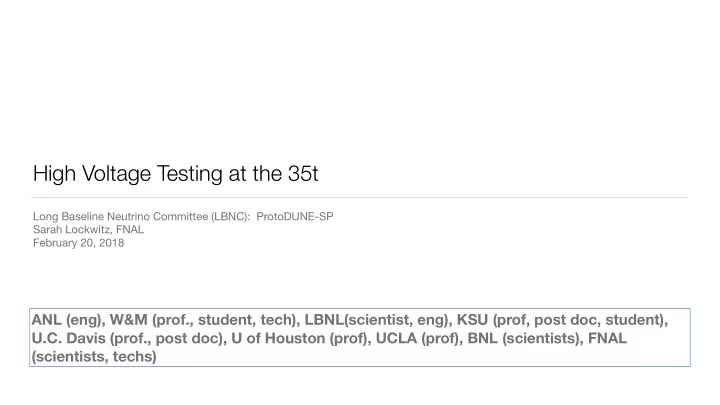Click LBNL(scientist, eng) in the text box
The height and width of the screenshot is (405, 720).
click(x=377, y=320)
